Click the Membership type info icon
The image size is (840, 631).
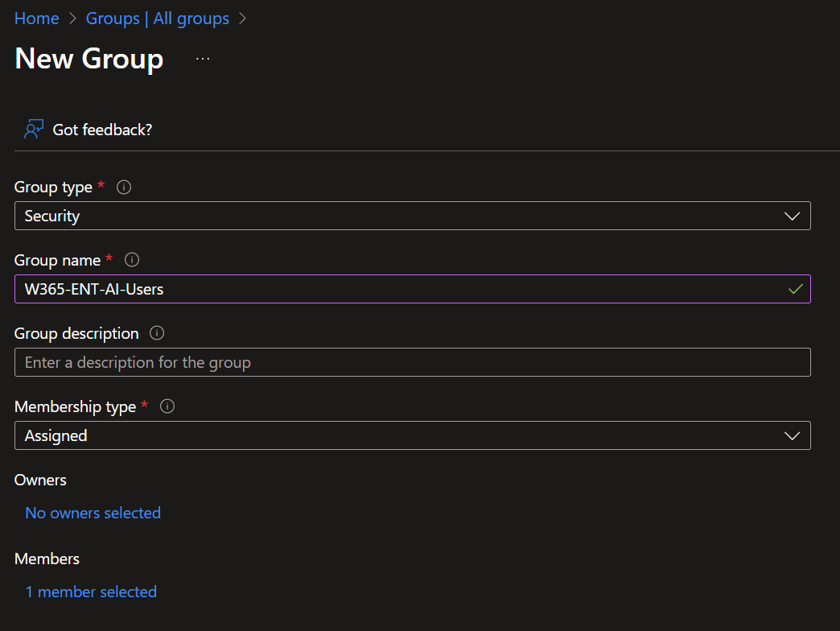coord(167,406)
